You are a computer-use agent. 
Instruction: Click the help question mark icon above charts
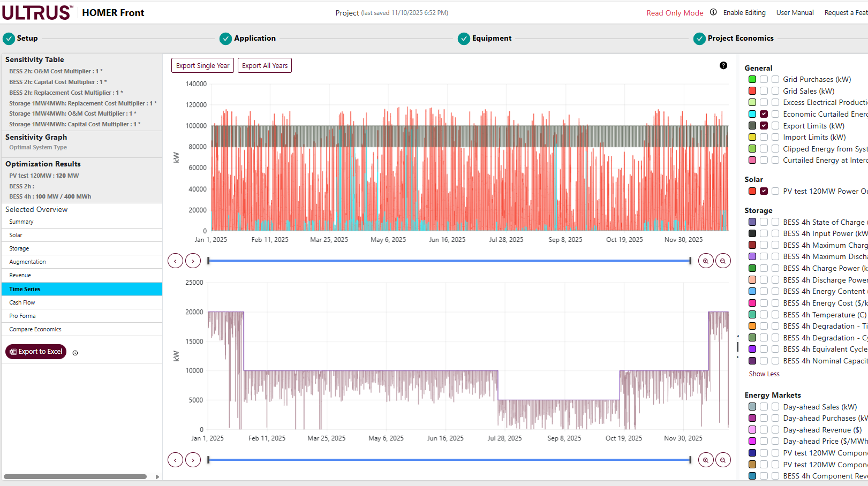[723, 65]
